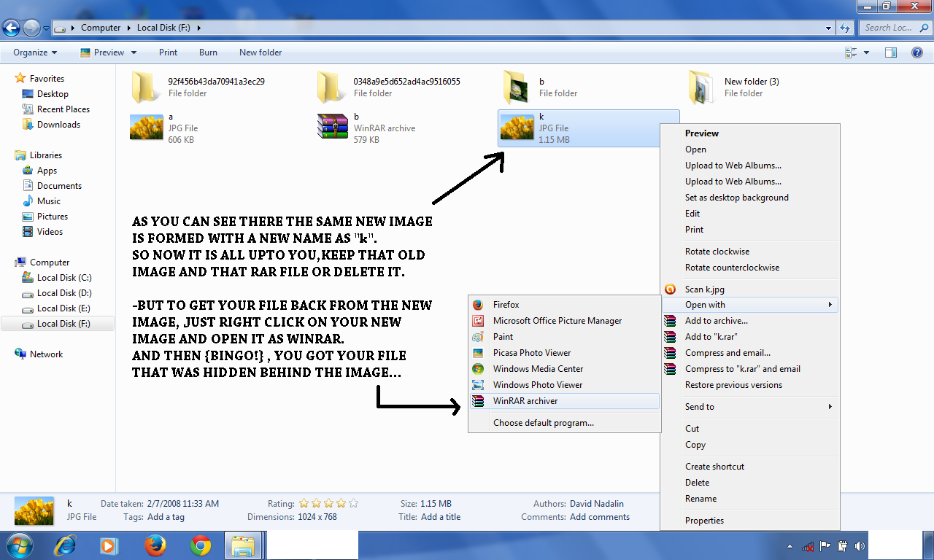This screenshot has height=560, width=934.
Task: Click the Search Local Disk field
Action: pos(895,28)
